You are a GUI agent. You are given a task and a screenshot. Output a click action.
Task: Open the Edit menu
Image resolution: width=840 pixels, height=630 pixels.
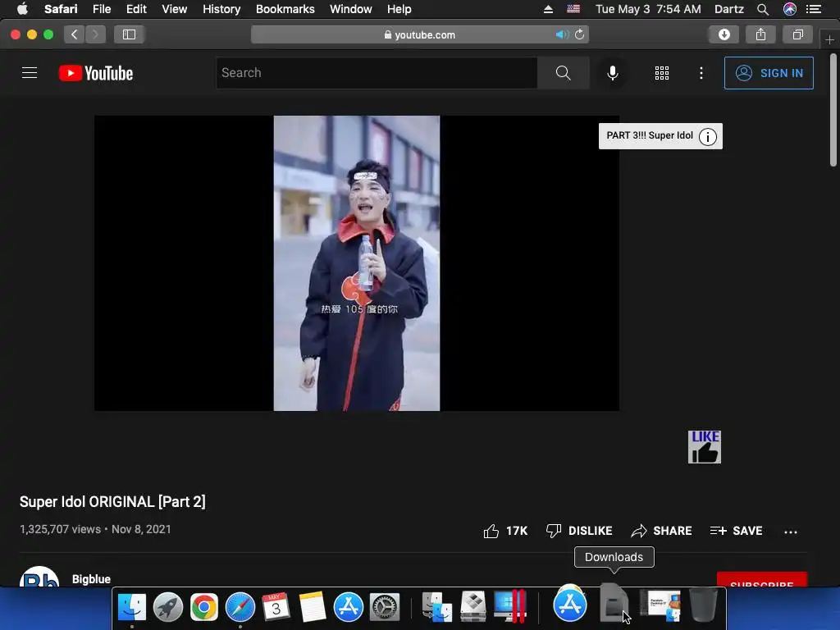tap(136, 9)
